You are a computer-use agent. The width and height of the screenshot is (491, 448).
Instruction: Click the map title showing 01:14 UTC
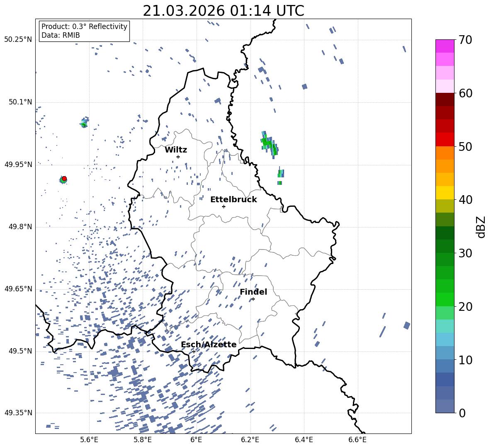[223, 11]
